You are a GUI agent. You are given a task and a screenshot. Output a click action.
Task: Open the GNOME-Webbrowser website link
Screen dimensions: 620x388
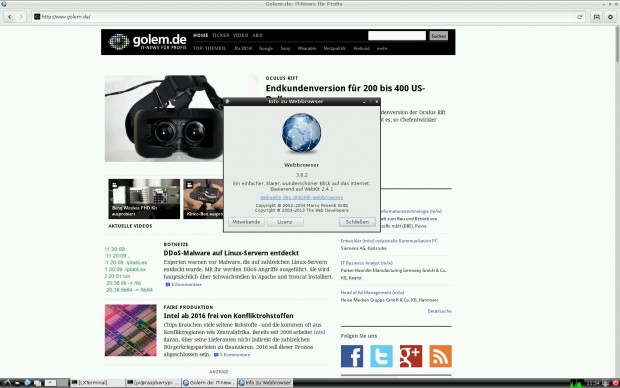[301, 197]
